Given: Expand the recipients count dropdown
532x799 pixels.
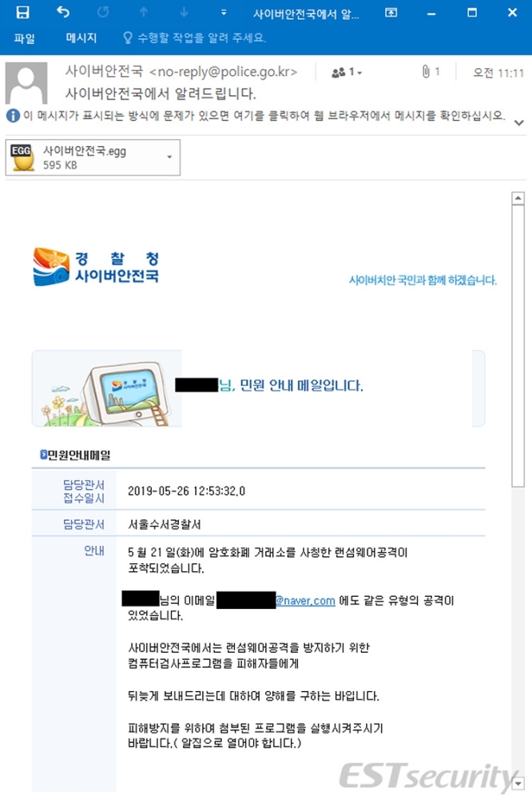Looking at the screenshot, I should (x=347, y=73).
